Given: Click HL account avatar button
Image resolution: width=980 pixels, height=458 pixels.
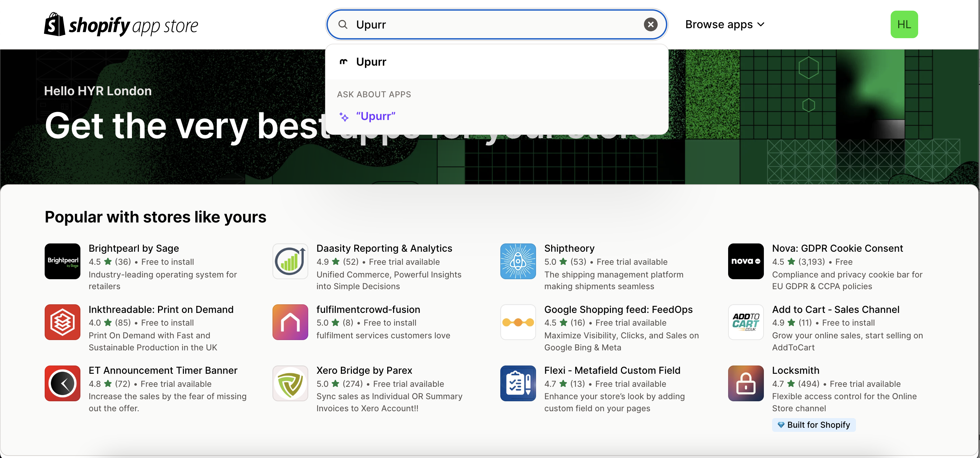Looking at the screenshot, I should tap(904, 24).
